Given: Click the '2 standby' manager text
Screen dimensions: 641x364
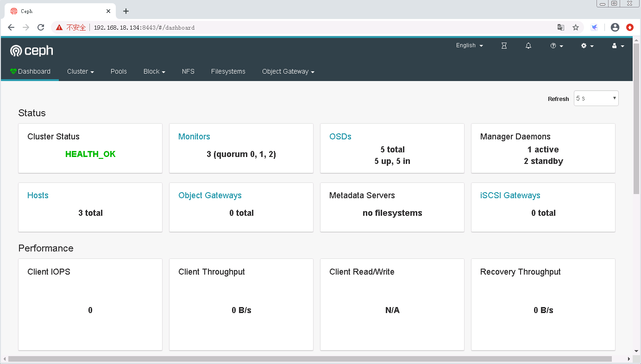Looking at the screenshot, I should point(543,161).
